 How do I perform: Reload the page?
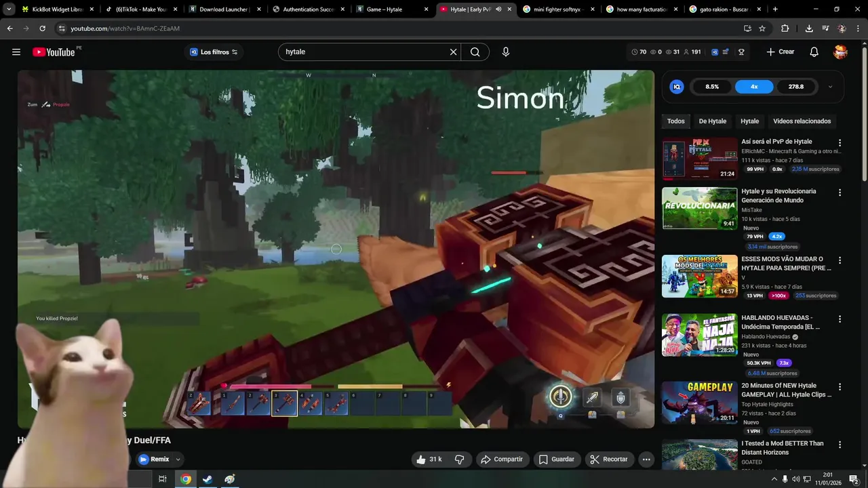pyautogui.click(x=42, y=28)
